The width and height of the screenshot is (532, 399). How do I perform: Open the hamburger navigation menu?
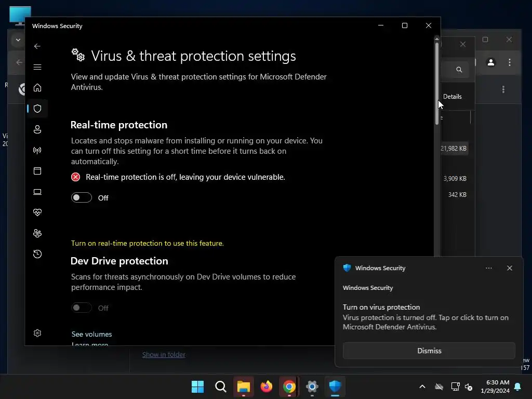tap(37, 67)
